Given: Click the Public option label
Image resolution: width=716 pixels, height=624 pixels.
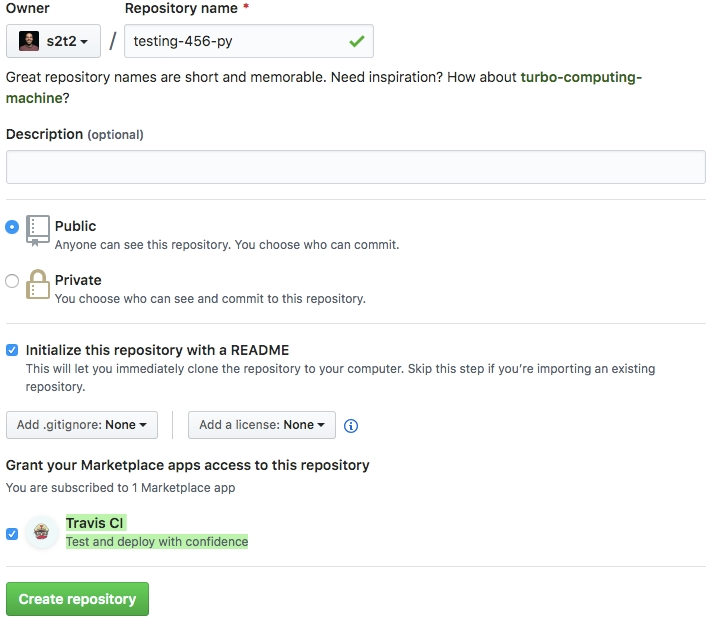Looking at the screenshot, I should (x=76, y=226).
